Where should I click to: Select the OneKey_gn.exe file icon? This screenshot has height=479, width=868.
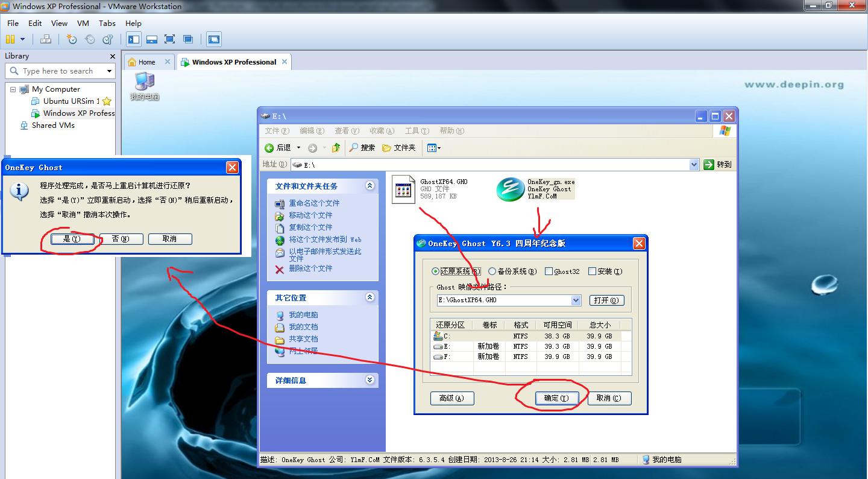[x=510, y=189]
